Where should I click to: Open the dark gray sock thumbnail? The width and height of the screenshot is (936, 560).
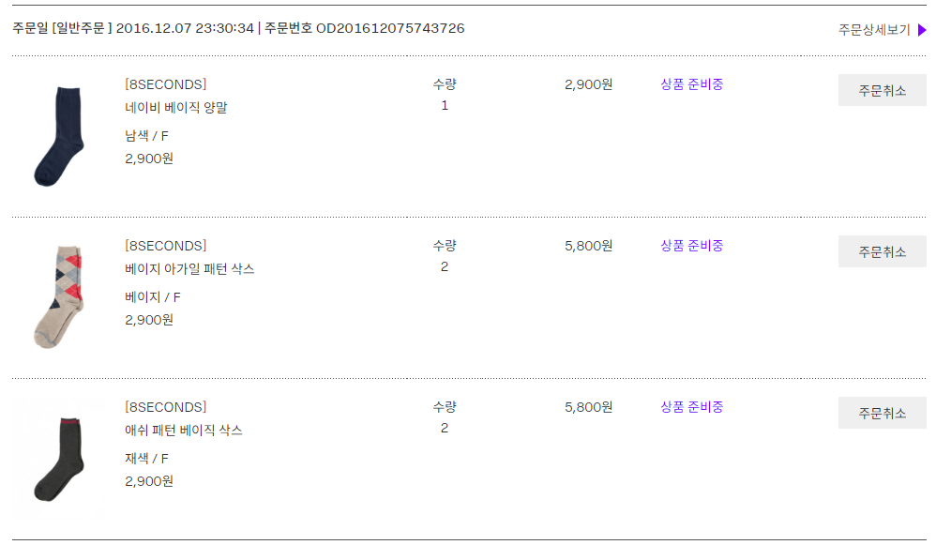coord(58,459)
